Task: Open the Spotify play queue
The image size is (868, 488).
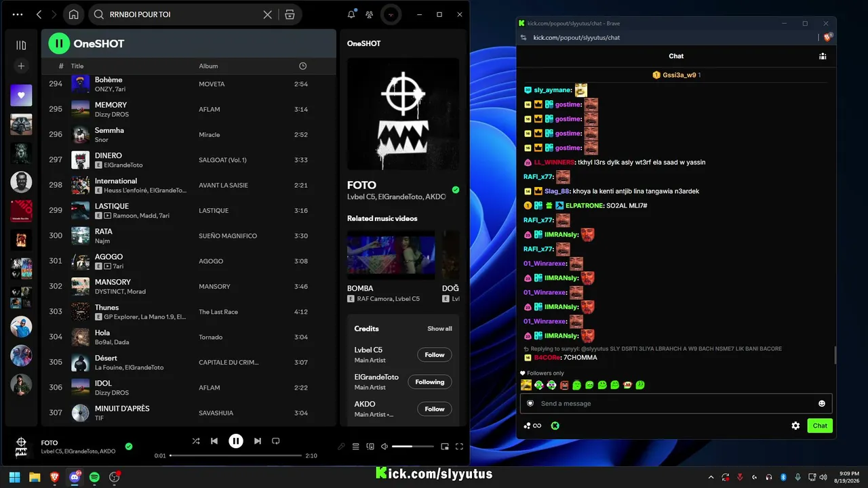Action: coord(355,447)
